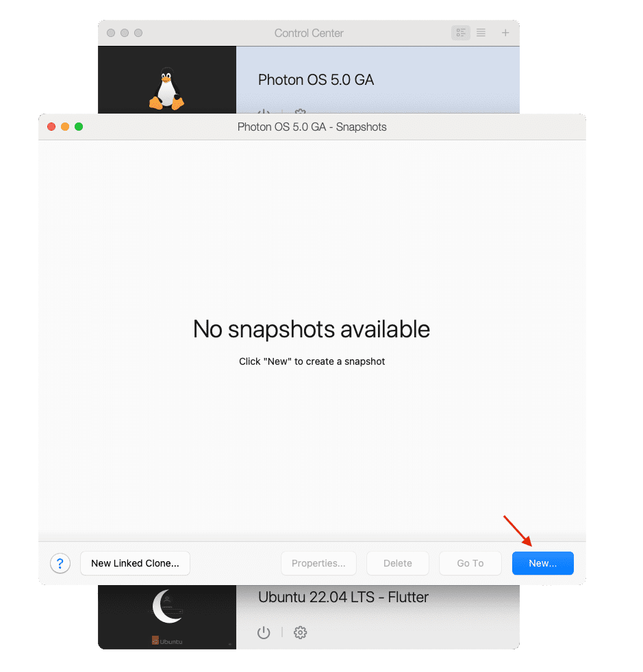Close the Snapshots window with red button

click(51, 127)
